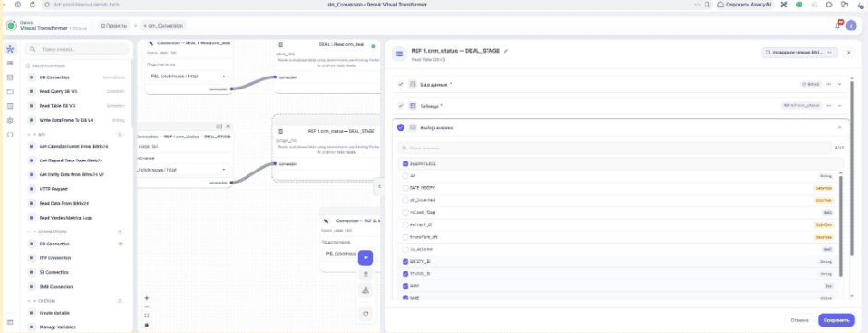Open the dm_Conversion breadcrumb tab
Viewport: 868px width, 333px height.
click(163, 26)
